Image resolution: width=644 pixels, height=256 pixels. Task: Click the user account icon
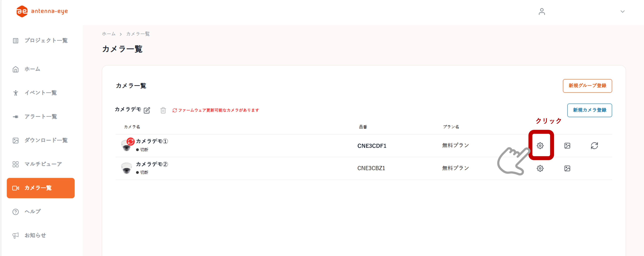click(x=542, y=12)
